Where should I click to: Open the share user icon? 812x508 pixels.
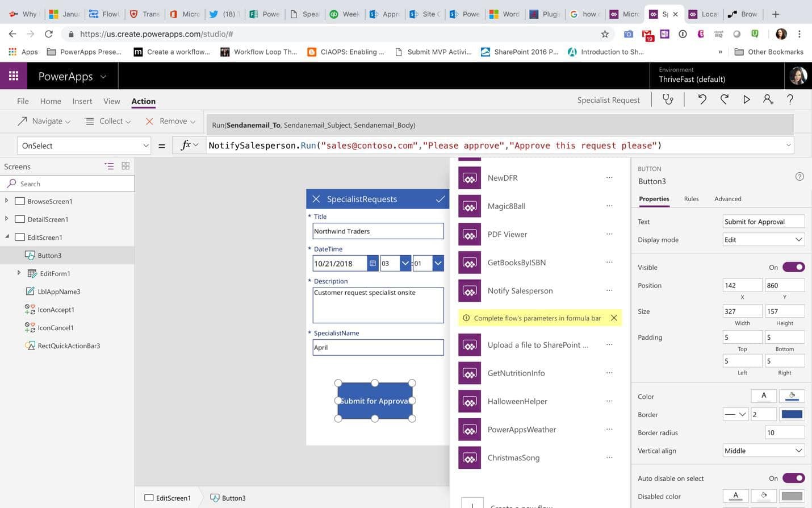(768, 99)
